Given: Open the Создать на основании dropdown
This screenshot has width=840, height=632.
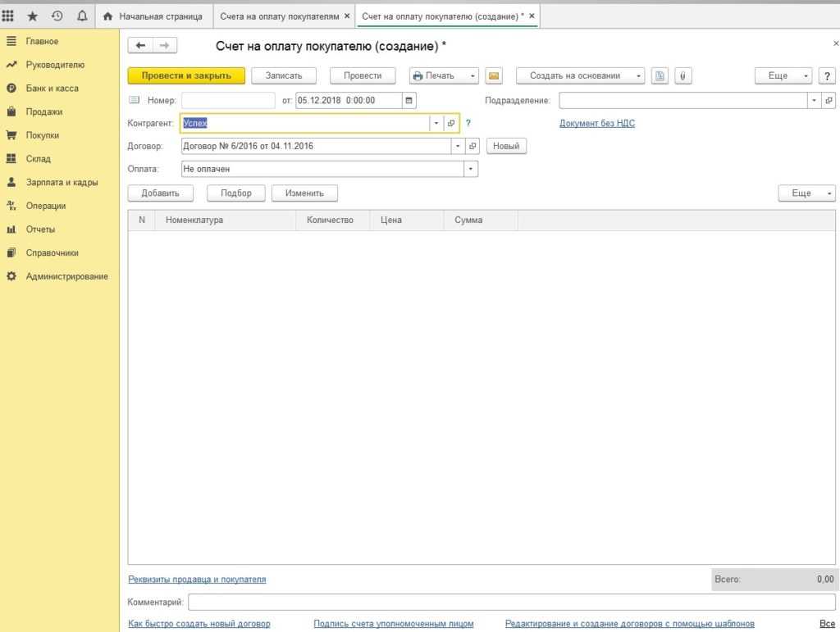Looking at the screenshot, I should (x=580, y=75).
